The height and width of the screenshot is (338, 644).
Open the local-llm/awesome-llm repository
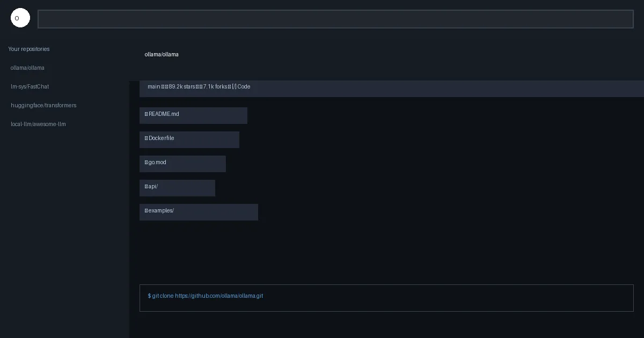(x=38, y=124)
